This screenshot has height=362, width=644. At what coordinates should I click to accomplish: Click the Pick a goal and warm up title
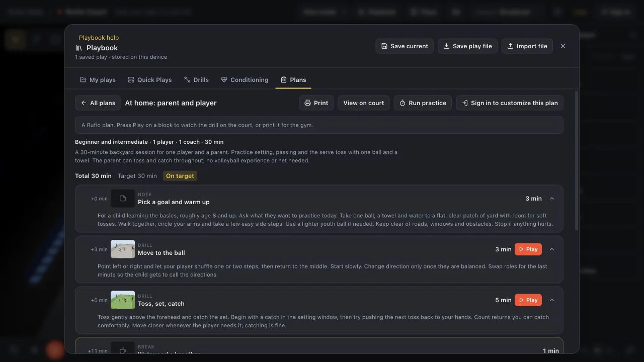click(x=174, y=202)
